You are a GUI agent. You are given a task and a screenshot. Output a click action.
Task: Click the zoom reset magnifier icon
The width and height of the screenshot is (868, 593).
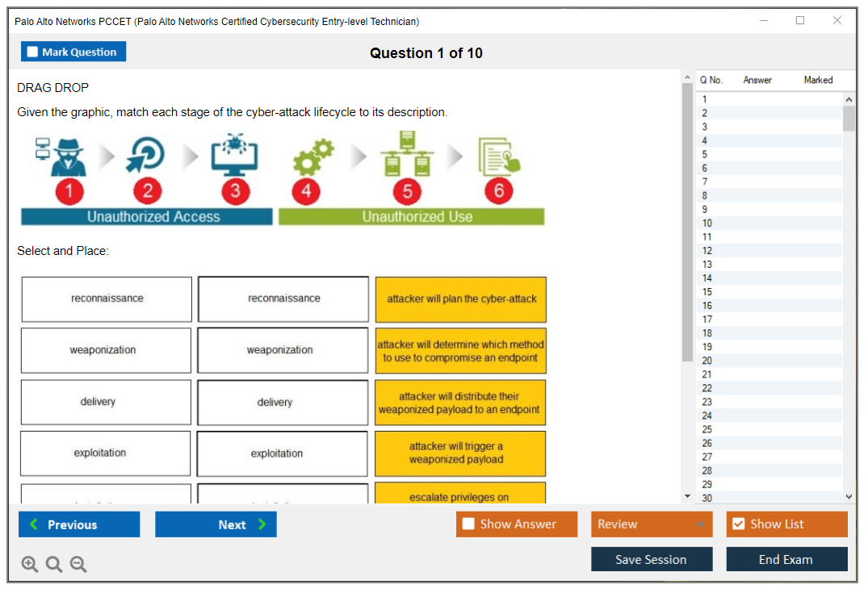(54, 564)
